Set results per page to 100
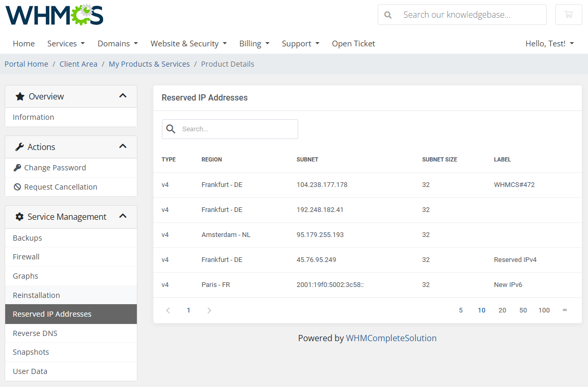Screen dimensions: 588x387 click(544, 310)
